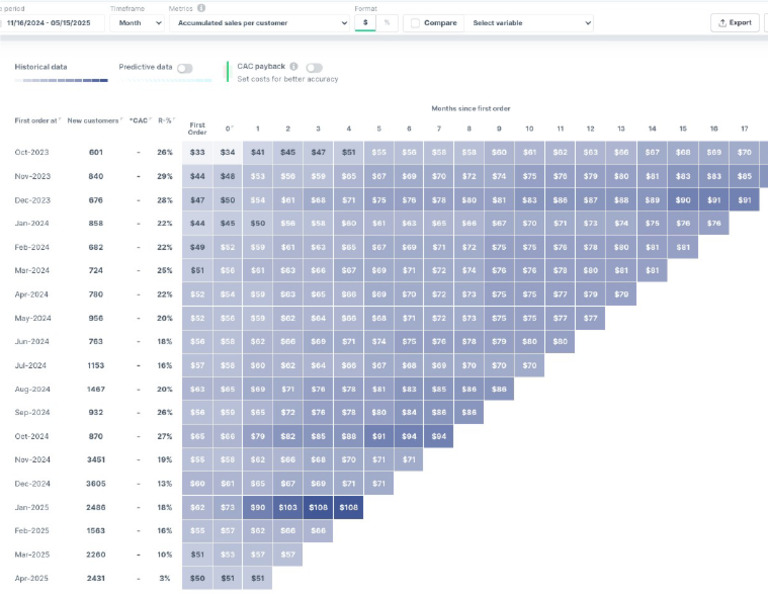
Task: Select the Mar-2024 cohort row label
Action: click(x=32, y=270)
